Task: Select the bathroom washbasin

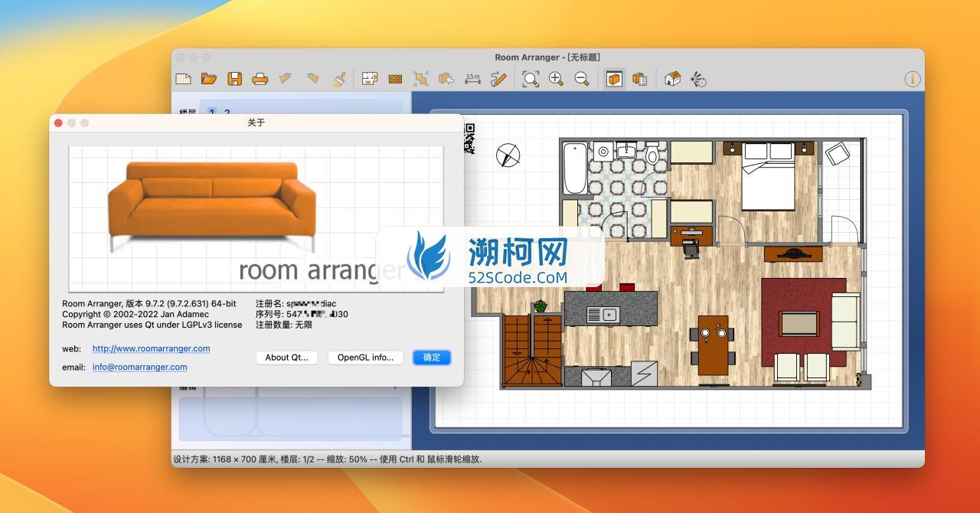Action: click(x=627, y=149)
